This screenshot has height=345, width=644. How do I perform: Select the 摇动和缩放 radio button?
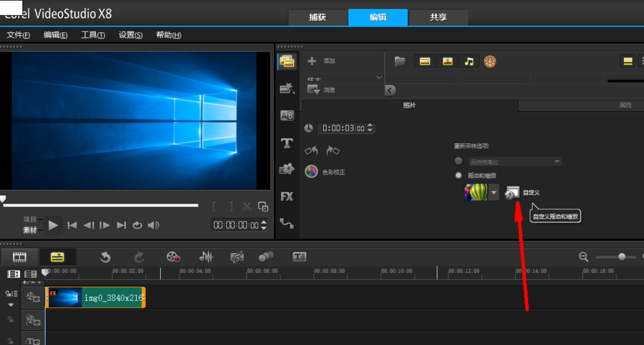tap(458, 175)
